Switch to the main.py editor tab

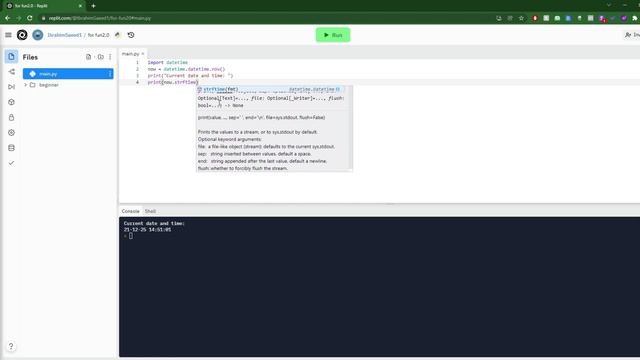point(130,54)
